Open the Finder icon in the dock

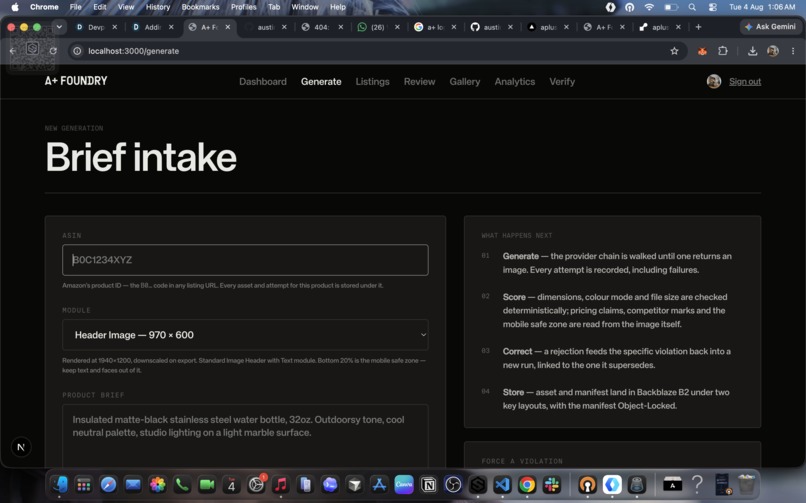tap(60, 485)
